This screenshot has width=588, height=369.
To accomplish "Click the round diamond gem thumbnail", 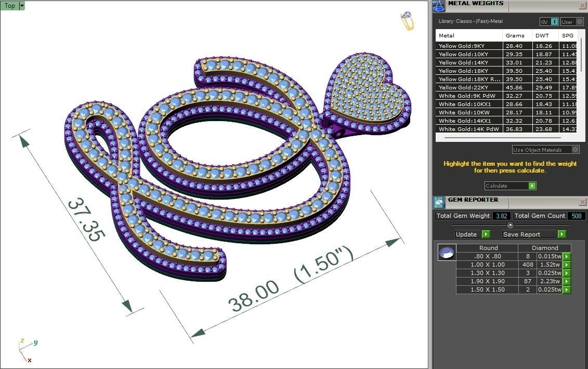I will point(447,253).
